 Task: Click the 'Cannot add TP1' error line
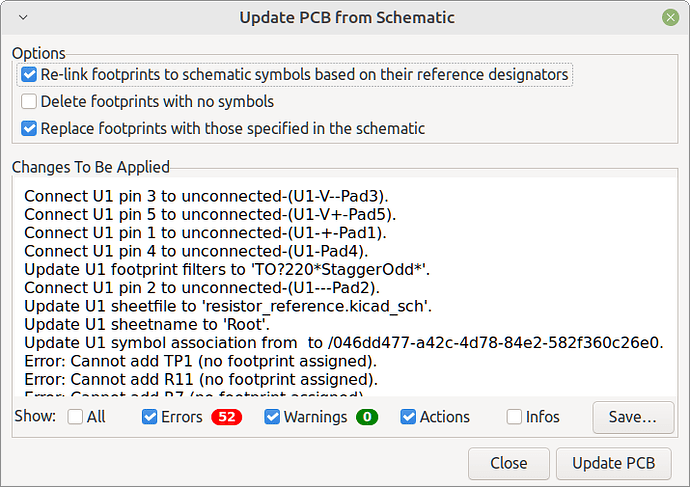pos(200,360)
